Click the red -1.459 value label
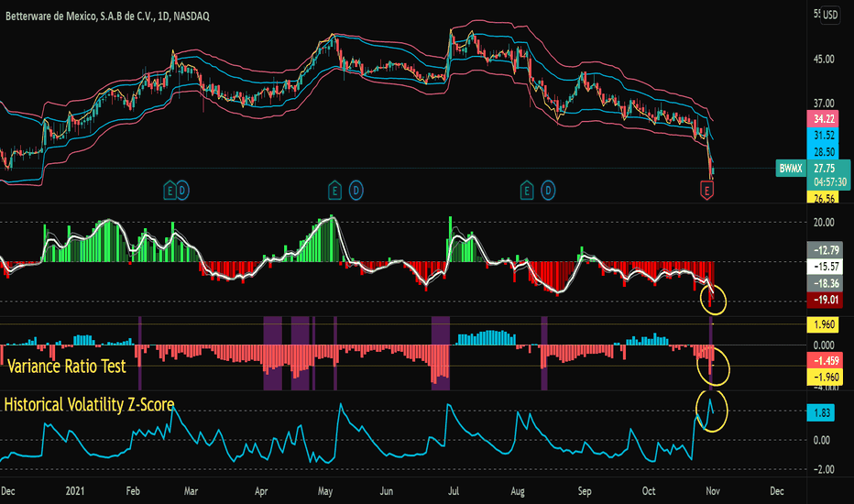 pos(825,361)
